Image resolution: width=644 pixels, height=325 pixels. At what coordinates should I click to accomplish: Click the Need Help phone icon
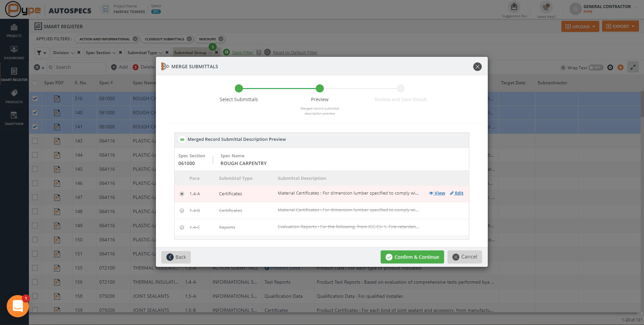(x=546, y=7)
